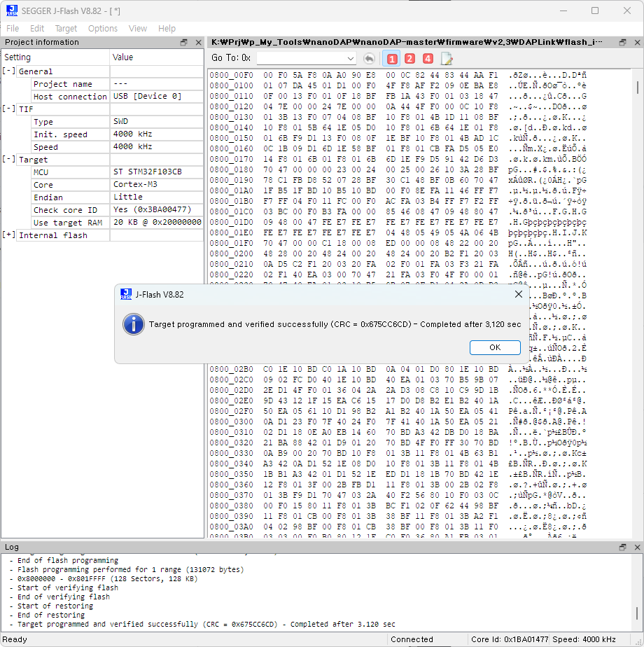This screenshot has width=644, height=647.
Task: Switch to 2-byte data view
Action: point(409,59)
